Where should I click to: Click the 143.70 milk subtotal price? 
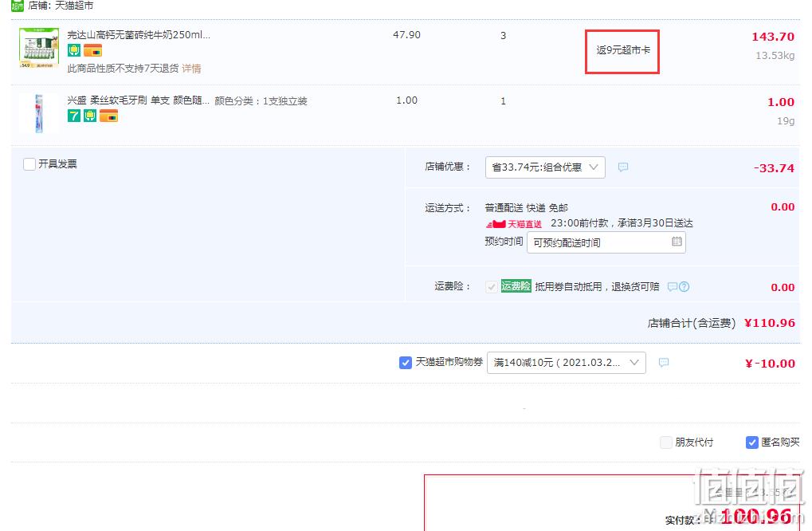(773, 37)
